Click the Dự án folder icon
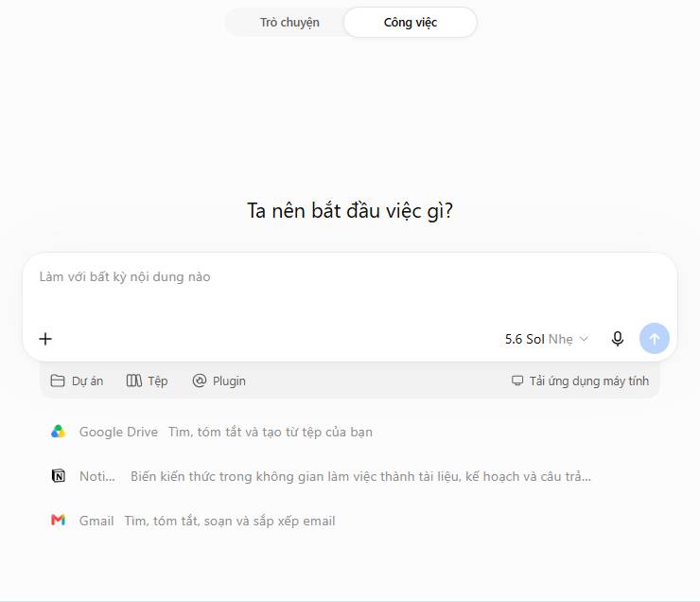Image resolution: width=700 pixels, height=602 pixels. pos(58,381)
